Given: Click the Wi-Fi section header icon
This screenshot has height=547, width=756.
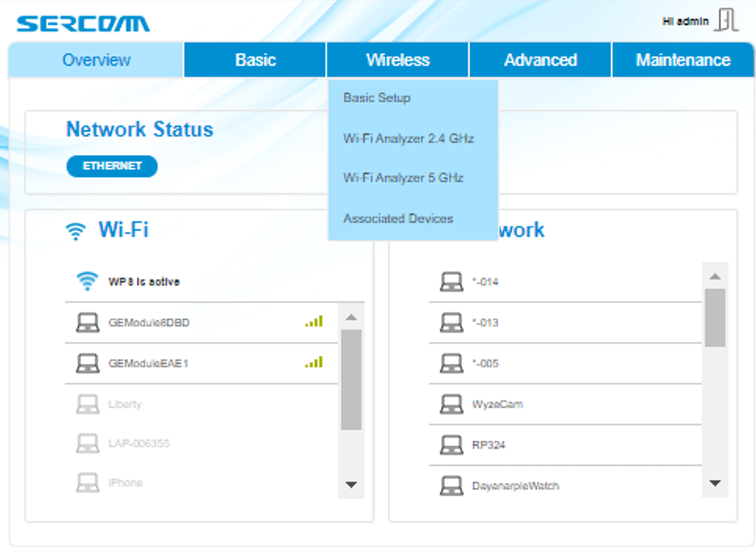Looking at the screenshot, I should [76, 231].
